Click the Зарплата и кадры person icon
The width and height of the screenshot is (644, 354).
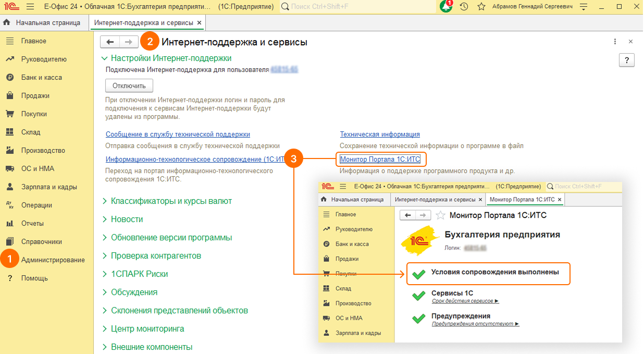(x=9, y=187)
